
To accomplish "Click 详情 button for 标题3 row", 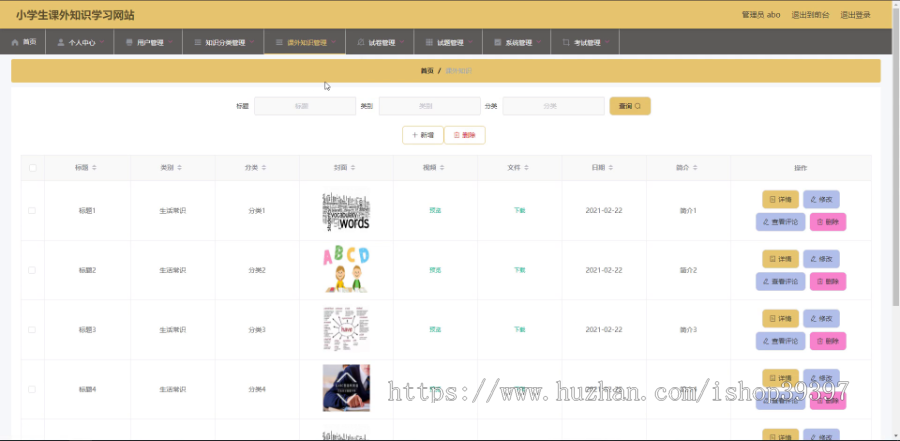I will (x=780, y=319).
